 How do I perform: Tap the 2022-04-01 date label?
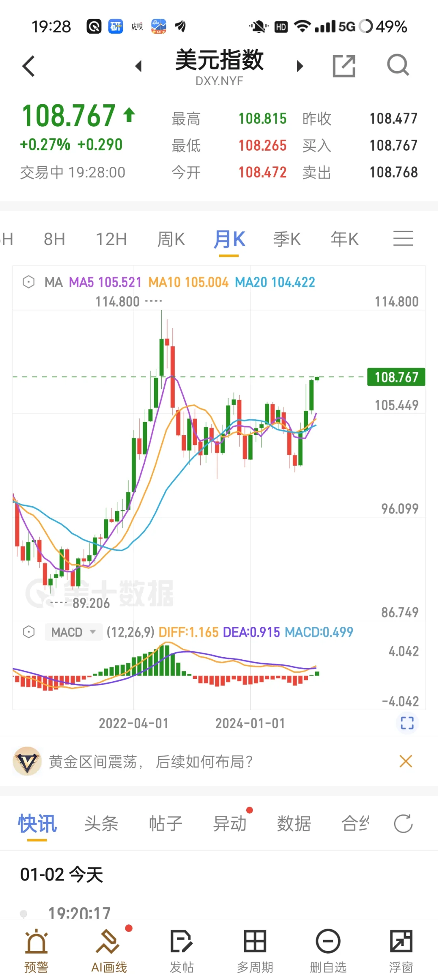coord(133,723)
